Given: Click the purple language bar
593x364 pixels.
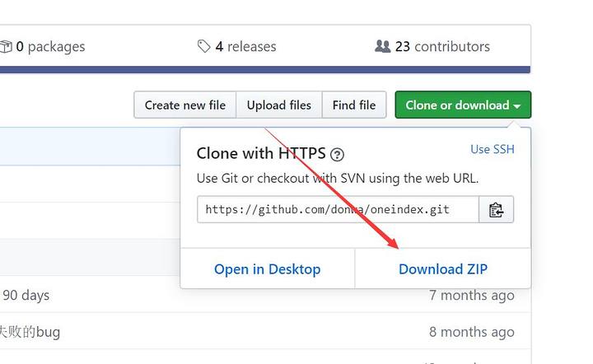Looking at the screenshot, I should [x=264, y=70].
